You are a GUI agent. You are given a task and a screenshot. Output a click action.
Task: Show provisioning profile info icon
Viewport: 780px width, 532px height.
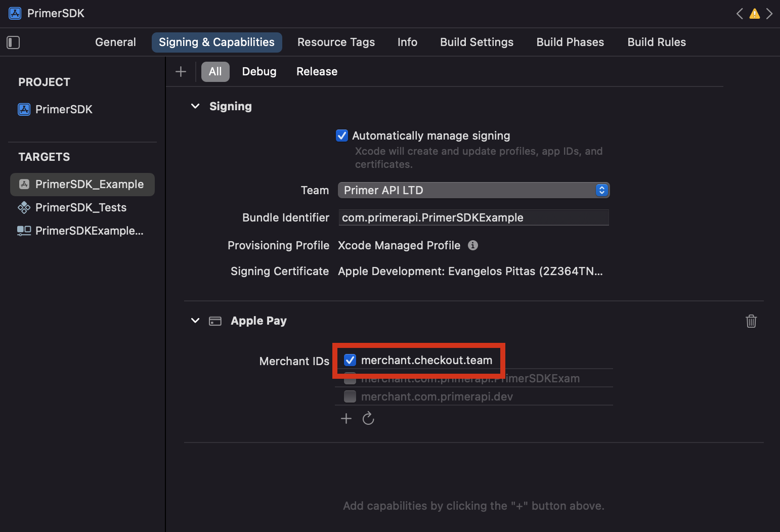click(473, 245)
